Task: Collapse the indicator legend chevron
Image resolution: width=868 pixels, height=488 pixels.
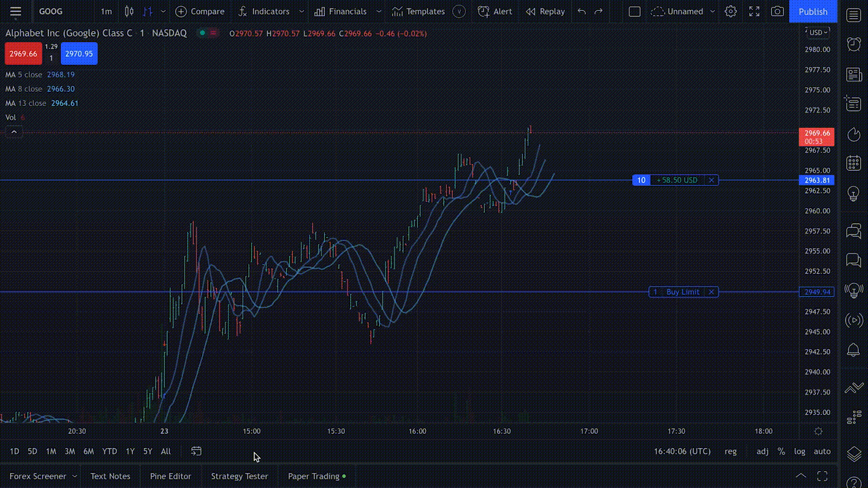Action: 13,131
